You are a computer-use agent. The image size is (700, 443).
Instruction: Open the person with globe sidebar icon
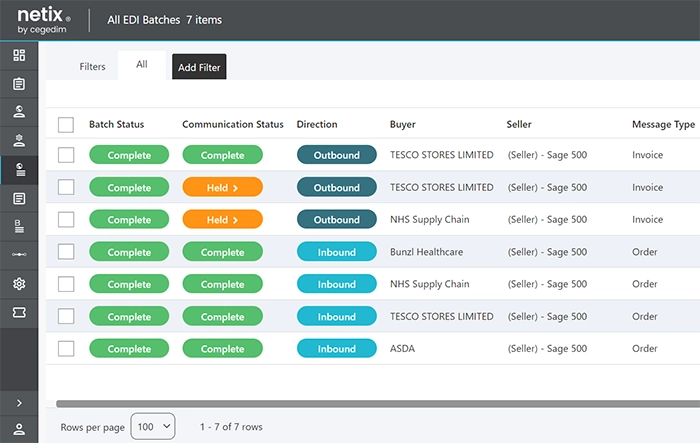point(19,112)
